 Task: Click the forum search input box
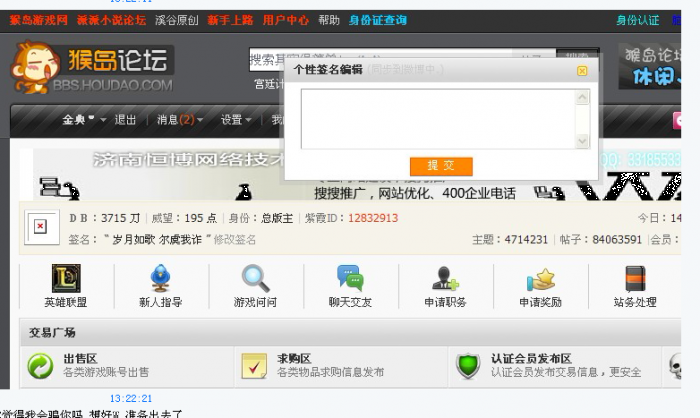tap(380, 59)
